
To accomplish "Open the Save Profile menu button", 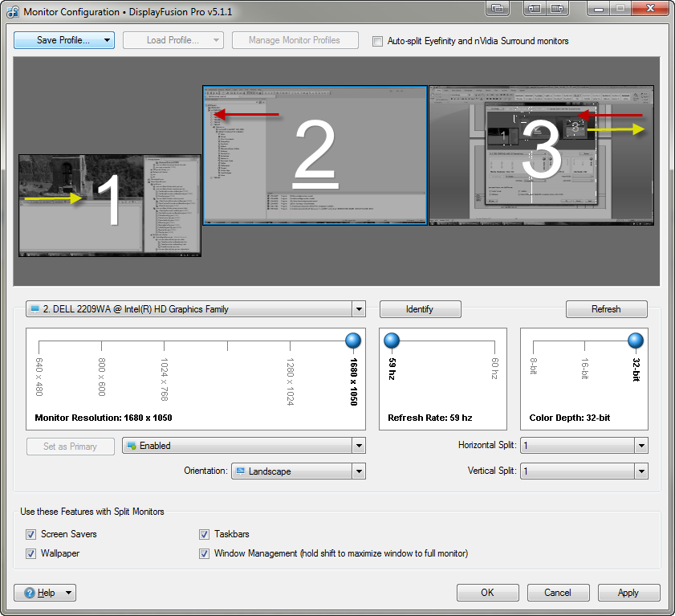I will 64,40.
